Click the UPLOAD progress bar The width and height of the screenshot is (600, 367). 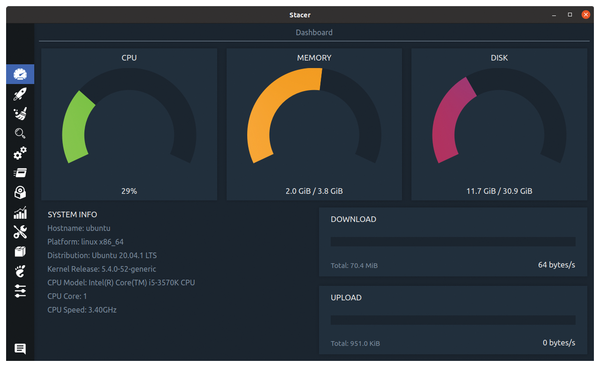click(x=453, y=320)
